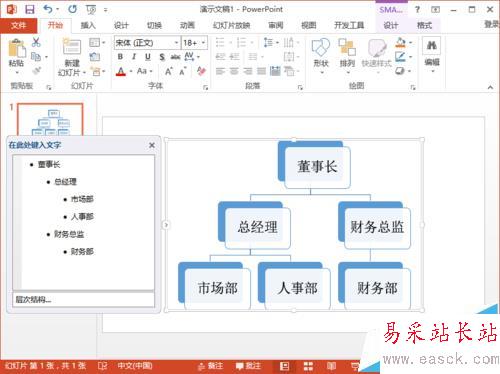Open Comments from status bar
The height and width of the screenshot is (374, 500).
tap(248, 366)
